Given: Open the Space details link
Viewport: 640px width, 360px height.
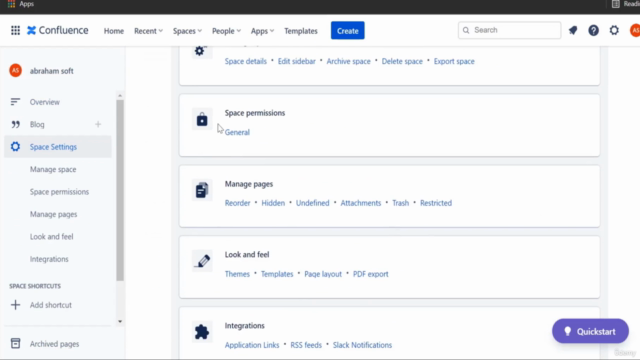Looking at the screenshot, I should (245, 61).
